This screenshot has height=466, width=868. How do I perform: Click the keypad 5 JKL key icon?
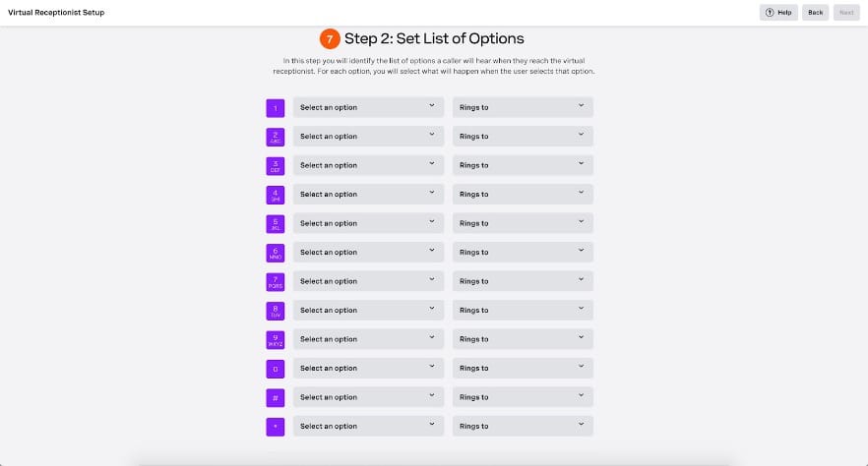(x=276, y=224)
